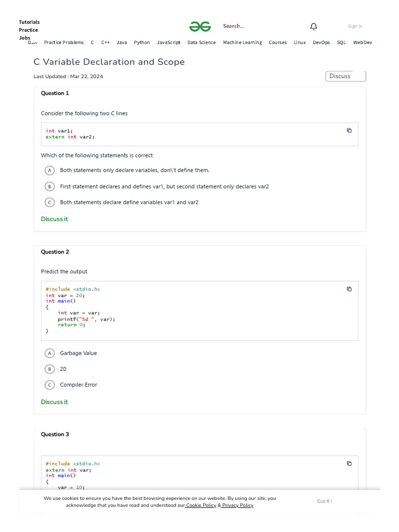Copy the Question 2 code snippet
399x532 pixels.
point(349,289)
